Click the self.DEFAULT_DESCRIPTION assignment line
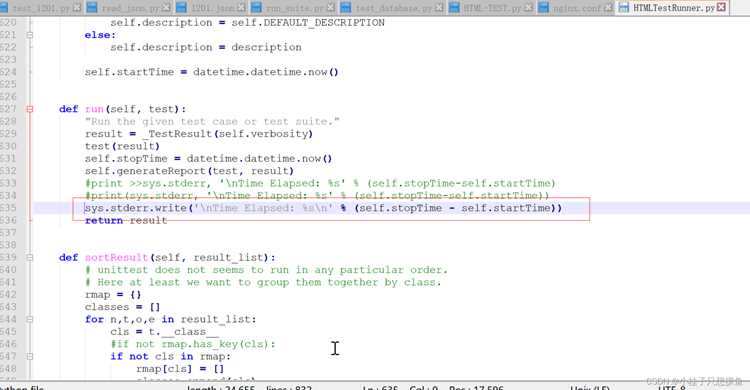Image resolution: width=750 pixels, height=390 pixels. (247, 22)
